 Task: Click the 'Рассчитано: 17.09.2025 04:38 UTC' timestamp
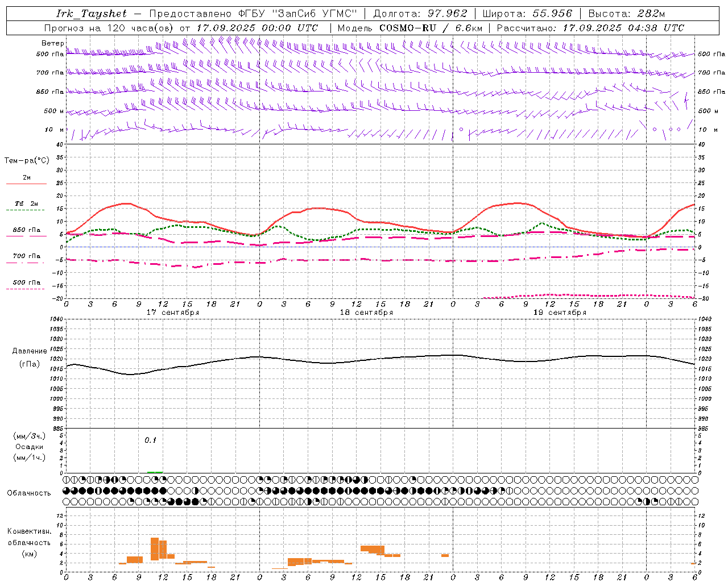click(x=590, y=28)
